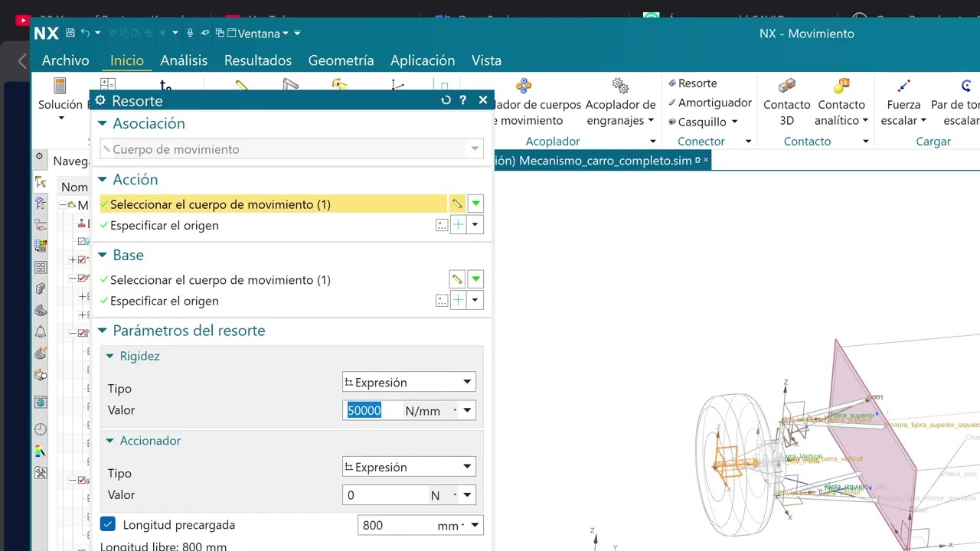This screenshot has height=551, width=980.
Task: Open point dialog for Base origin
Action: pos(442,301)
